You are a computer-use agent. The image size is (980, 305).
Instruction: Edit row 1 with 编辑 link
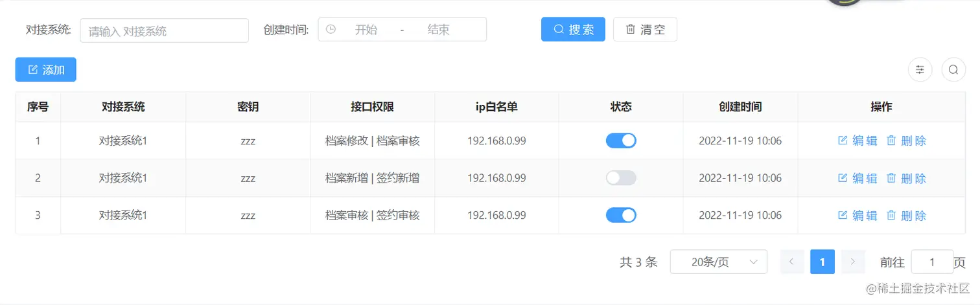click(x=857, y=141)
